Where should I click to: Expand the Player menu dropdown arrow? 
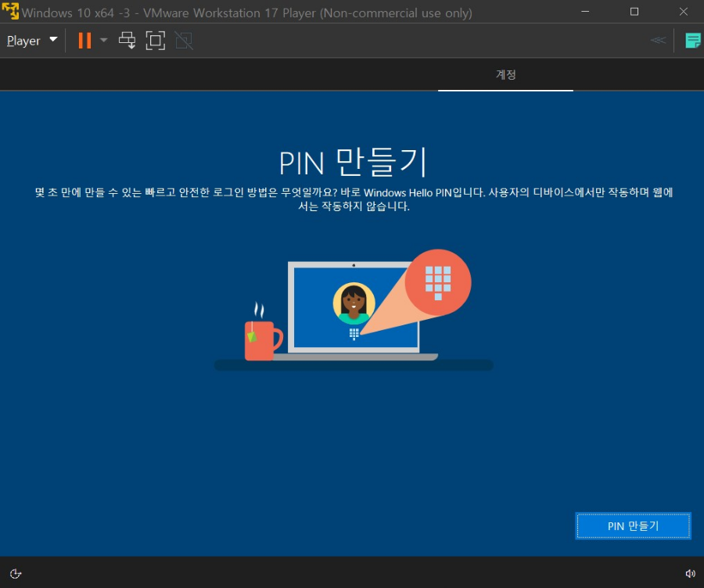click(53, 40)
